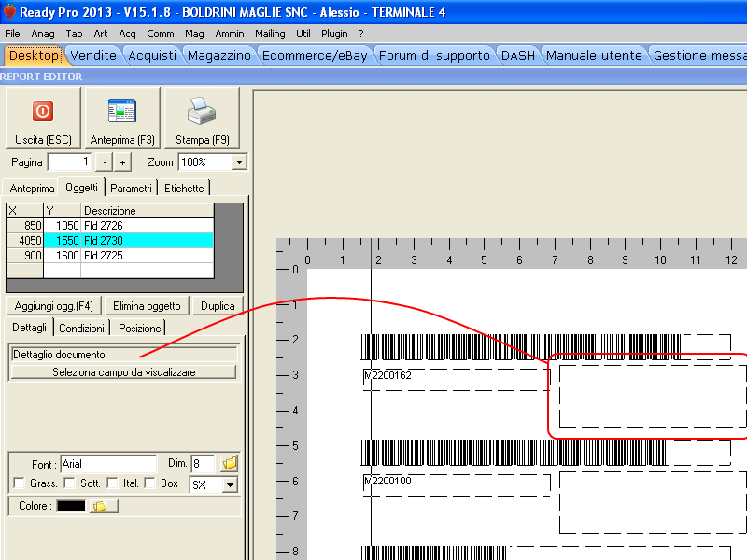Select the Posizione sub-tab
Screen dimensions: 747x560
pyautogui.click(x=139, y=329)
